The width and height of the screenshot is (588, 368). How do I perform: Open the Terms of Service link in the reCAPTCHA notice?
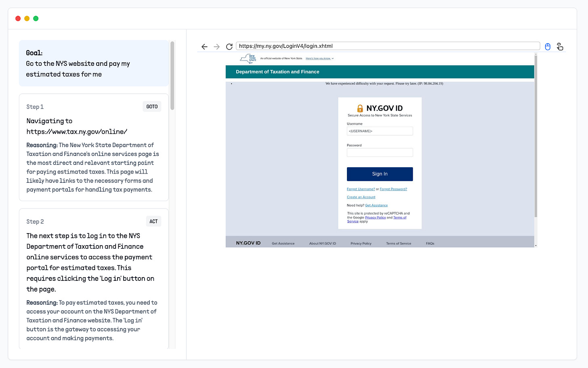coord(400,217)
